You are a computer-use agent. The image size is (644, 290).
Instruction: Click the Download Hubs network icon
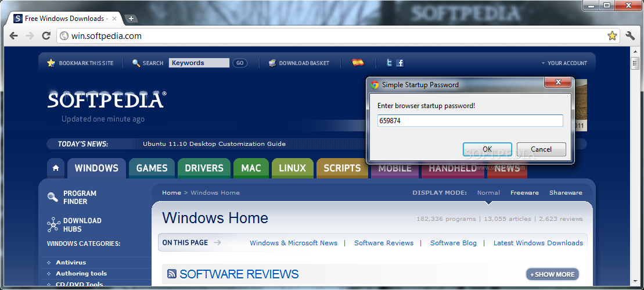[x=53, y=225]
